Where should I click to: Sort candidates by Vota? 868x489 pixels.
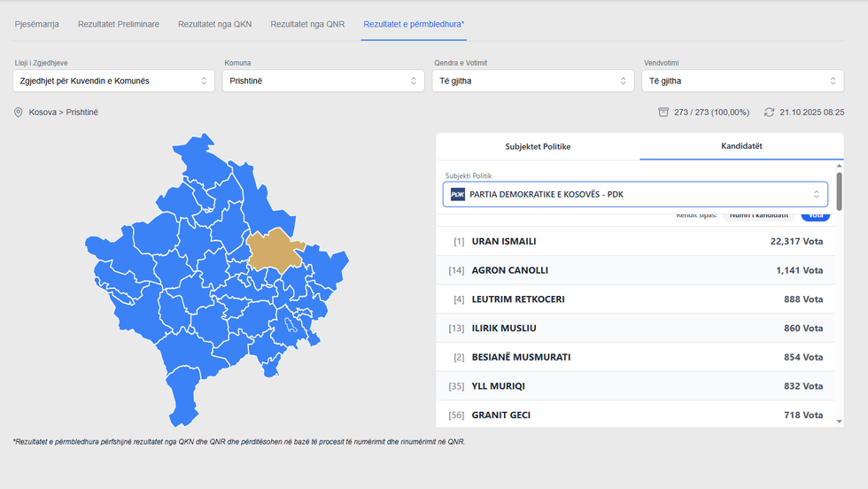[x=815, y=215]
